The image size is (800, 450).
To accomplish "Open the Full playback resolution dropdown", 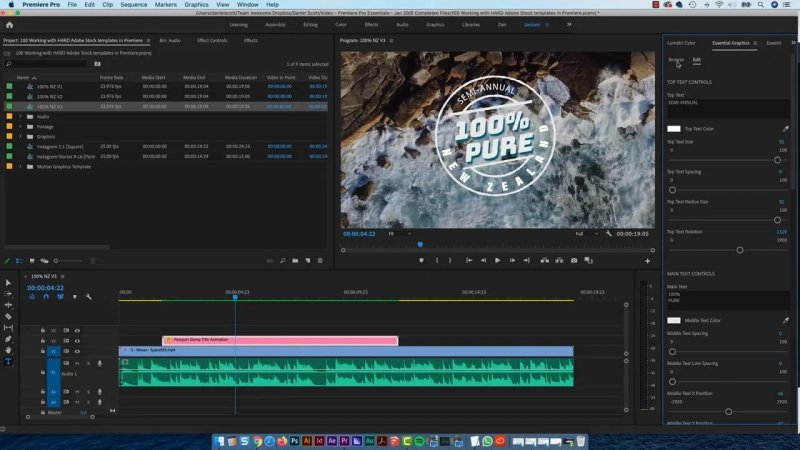I will tap(586, 234).
